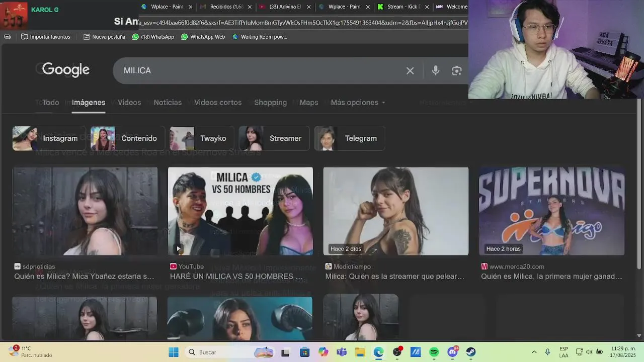Click the browser address bar URL
The width and height of the screenshot is (644, 362).
303,23
